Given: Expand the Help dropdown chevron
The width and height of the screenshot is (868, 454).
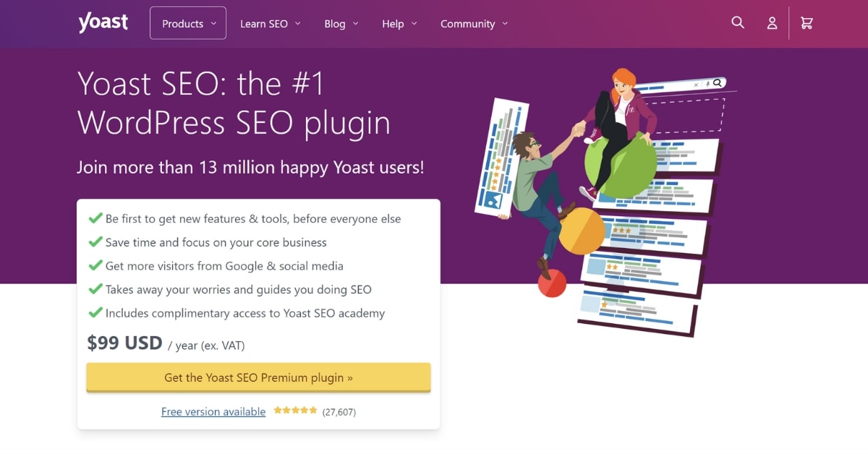Looking at the screenshot, I should pos(414,23).
